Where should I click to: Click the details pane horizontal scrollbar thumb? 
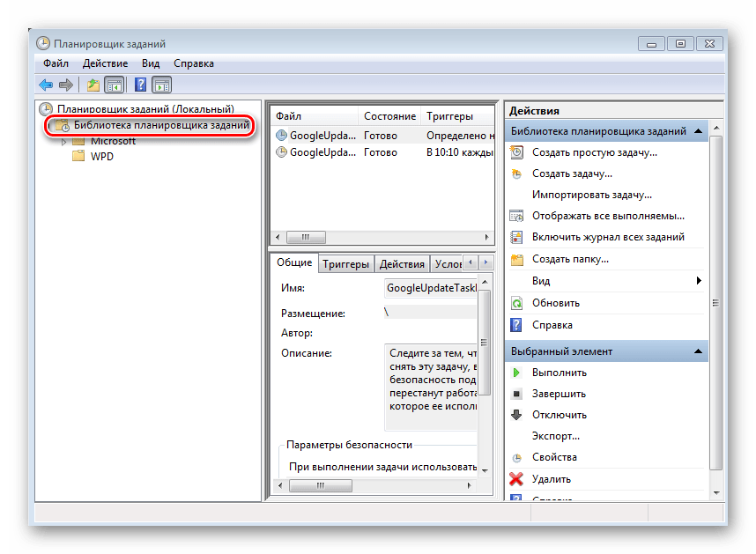click(320, 485)
